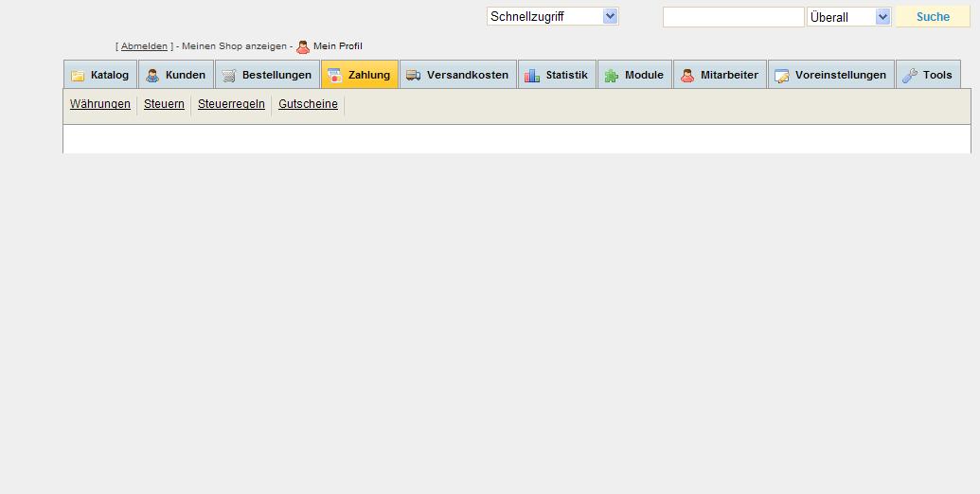This screenshot has height=494, width=980.
Task: Click the Bestellungen cart icon
Action: (x=229, y=76)
